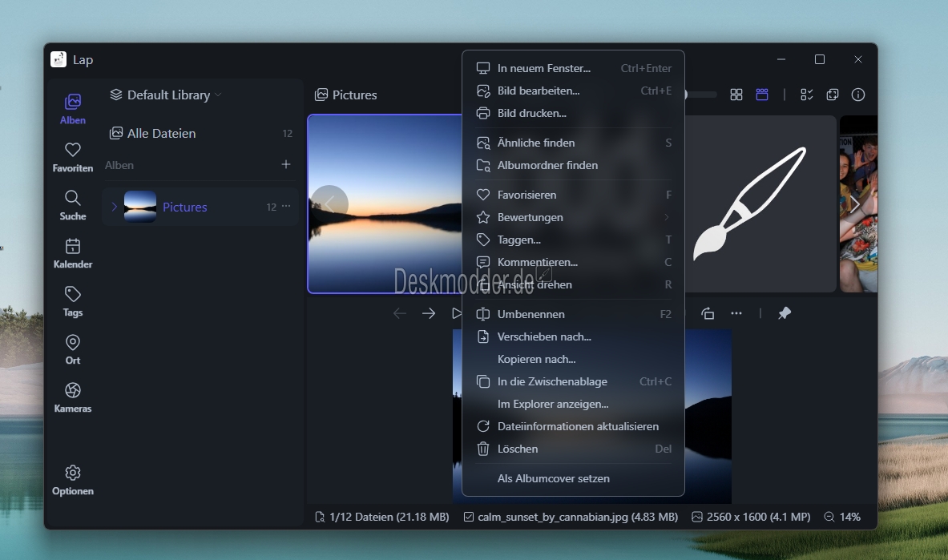This screenshot has width=948, height=560.
Task: Expand the Pictures album tree arrow
Action: pyautogui.click(x=114, y=207)
